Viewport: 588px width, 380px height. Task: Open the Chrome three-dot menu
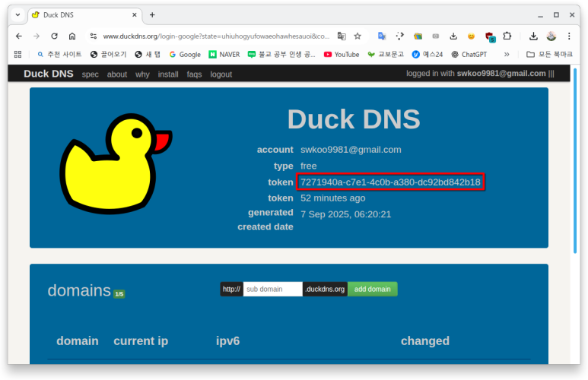tap(569, 36)
